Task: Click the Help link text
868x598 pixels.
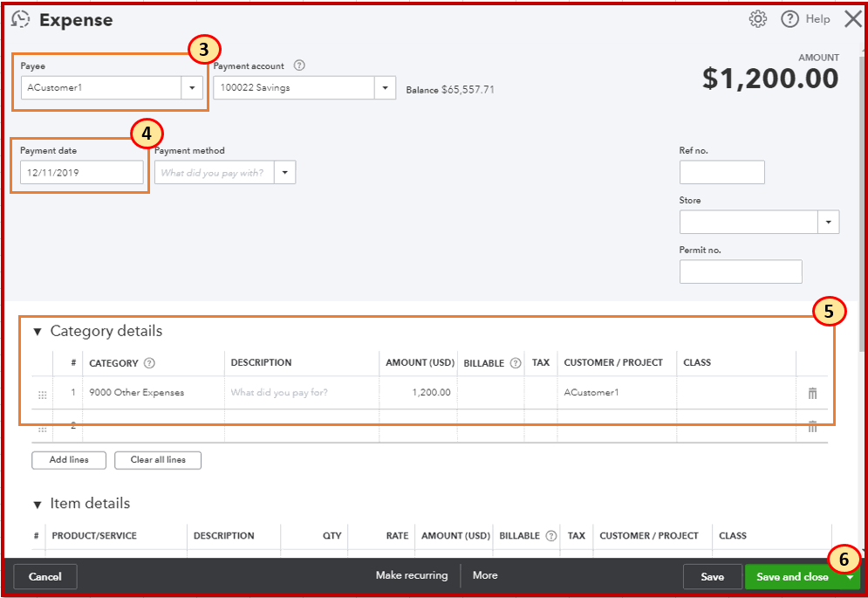Action: tap(817, 19)
